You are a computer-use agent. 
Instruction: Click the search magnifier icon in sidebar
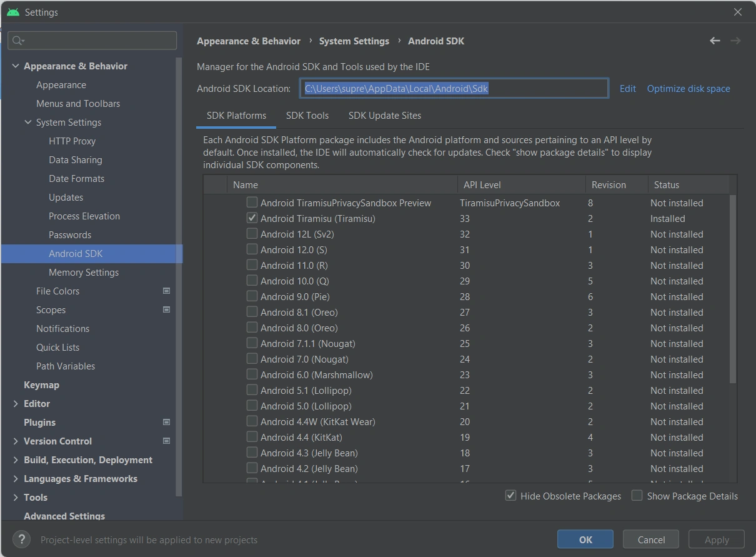17,41
